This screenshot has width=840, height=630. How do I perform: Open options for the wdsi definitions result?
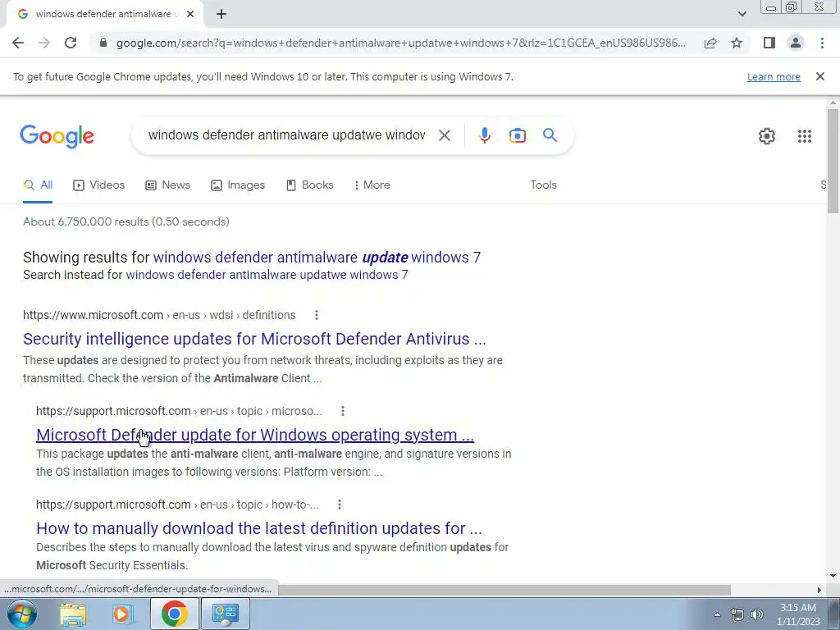[317, 315]
